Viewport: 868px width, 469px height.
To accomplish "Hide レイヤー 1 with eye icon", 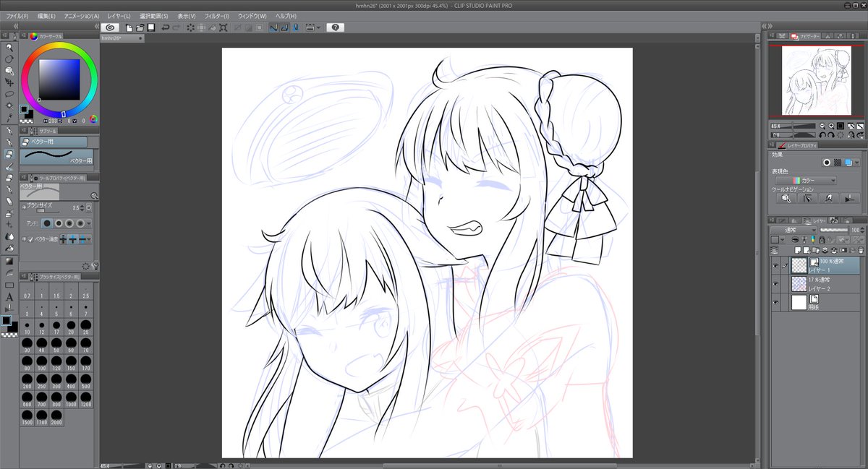I will click(x=775, y=266).
